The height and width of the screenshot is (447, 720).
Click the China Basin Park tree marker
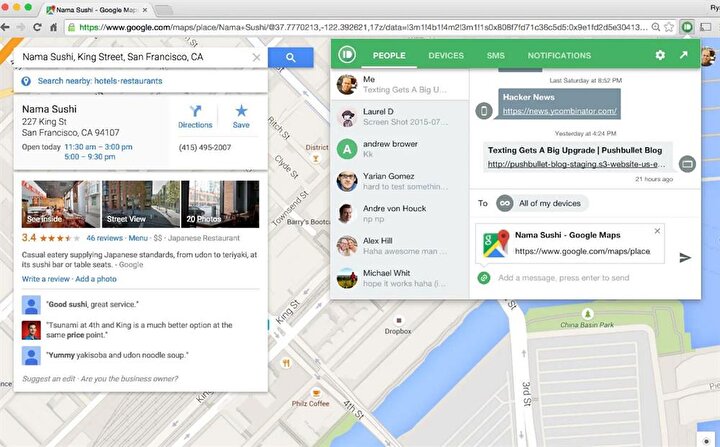tap(587, 314)
